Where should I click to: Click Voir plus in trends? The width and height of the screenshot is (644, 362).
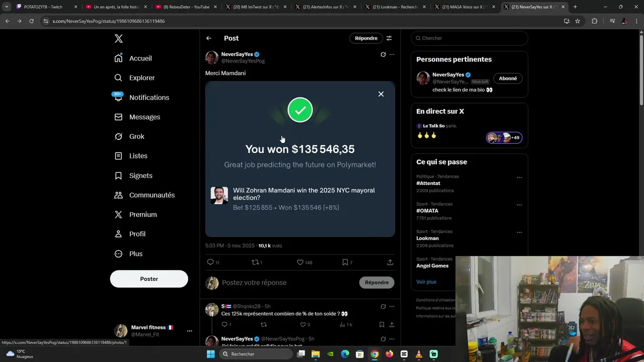click(x=426, y=282)
